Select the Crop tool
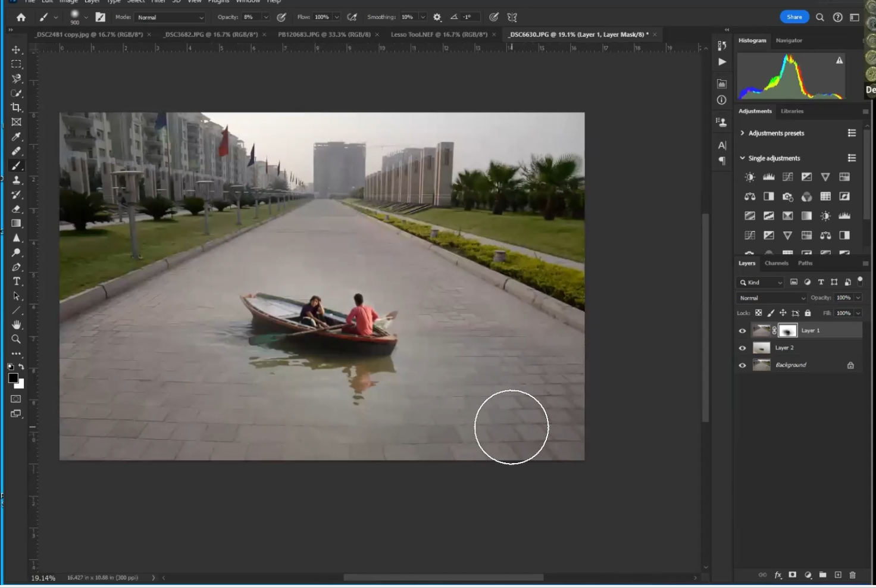The image size is (876, 588). tap(16, 108)
